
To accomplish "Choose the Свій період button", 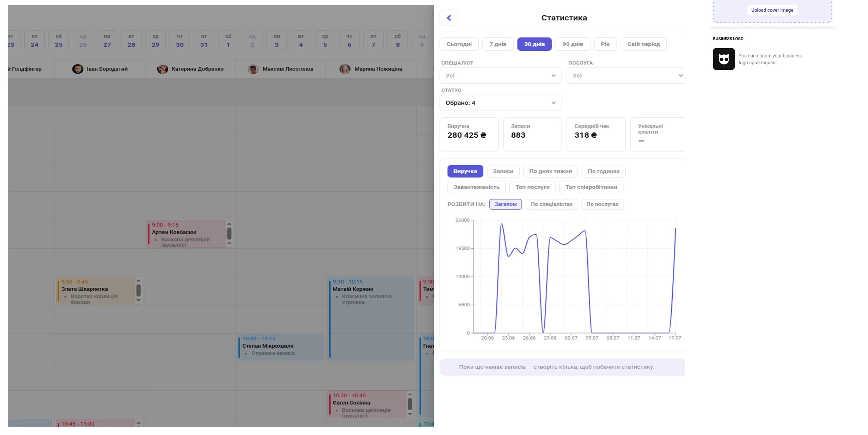I will pyautogui.click(x=643, y=44).
